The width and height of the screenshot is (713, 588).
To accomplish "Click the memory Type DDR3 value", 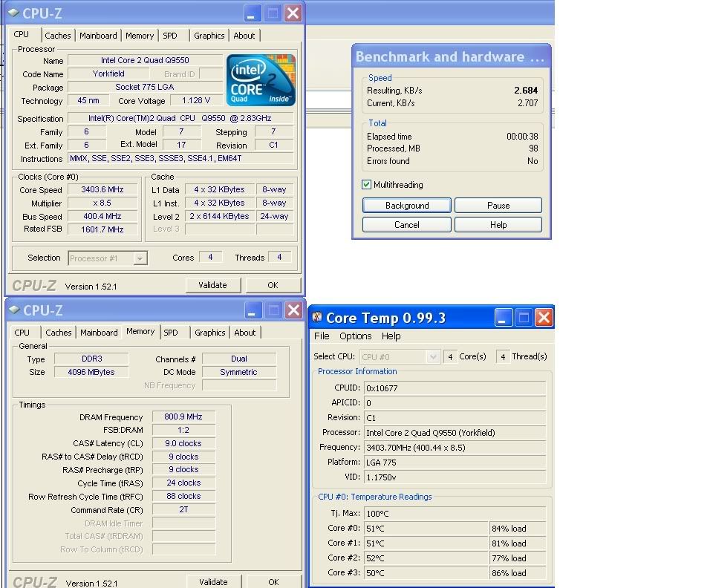I will [92, 359].
